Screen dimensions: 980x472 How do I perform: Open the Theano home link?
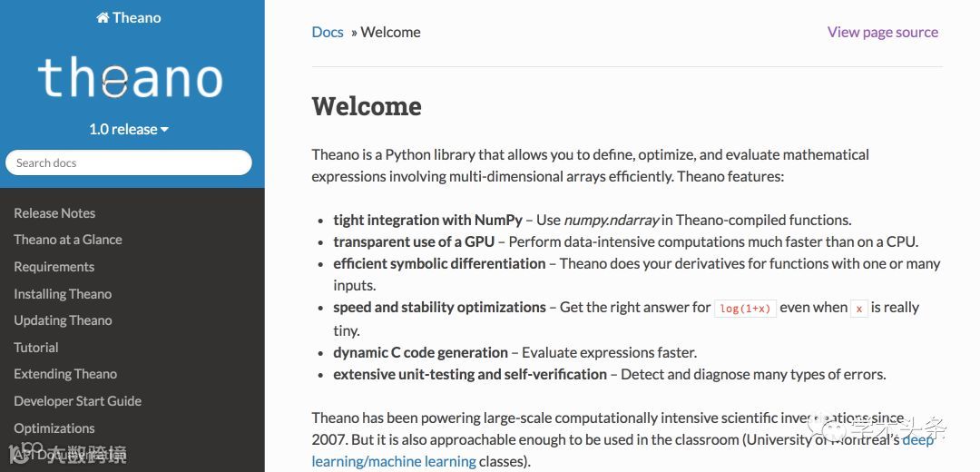tap(129, 17)
